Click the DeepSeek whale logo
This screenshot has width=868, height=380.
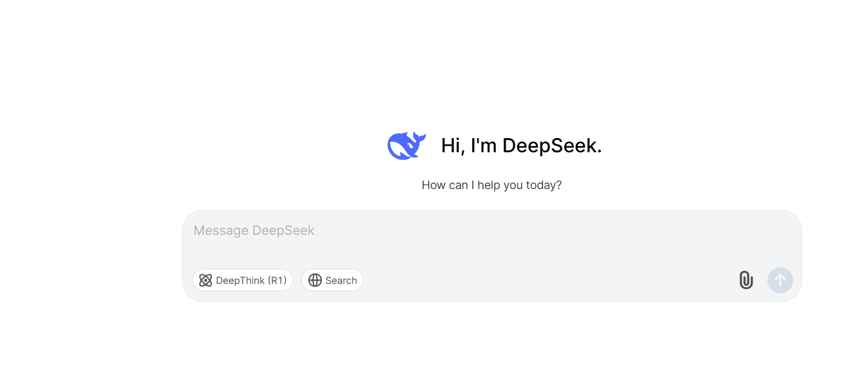(x=406, y=146)
